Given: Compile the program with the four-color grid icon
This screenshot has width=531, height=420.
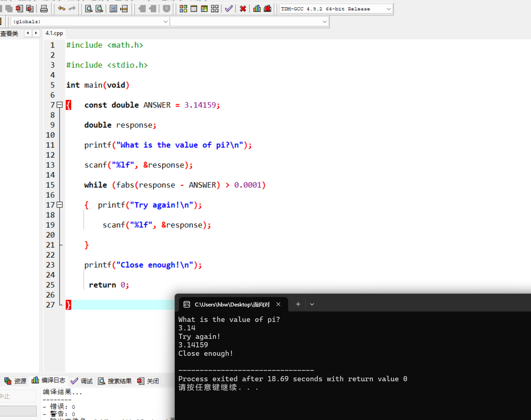Looking at the screenshot, I should click(183, 8).
